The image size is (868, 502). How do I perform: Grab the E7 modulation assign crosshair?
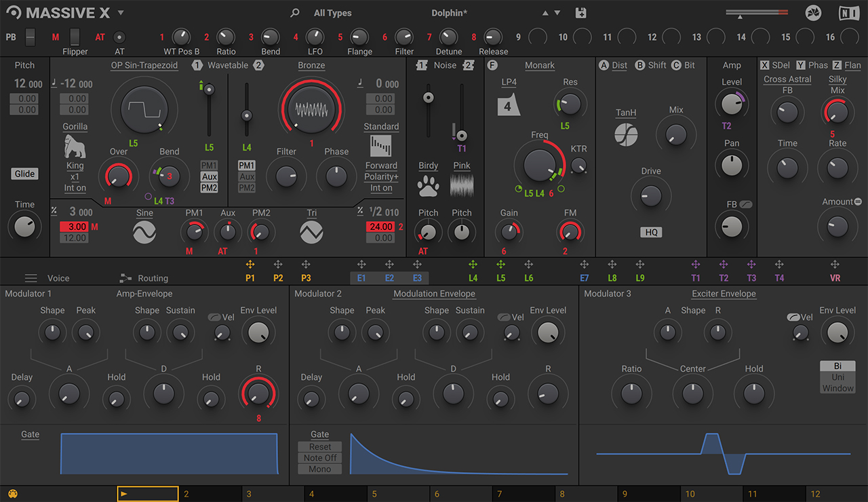coord(584,265)
